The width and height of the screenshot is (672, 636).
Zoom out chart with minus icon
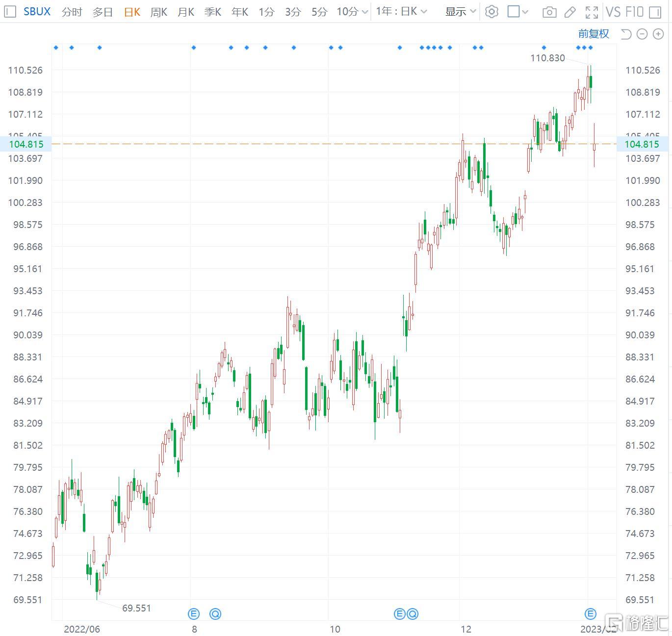click(642, 34)
